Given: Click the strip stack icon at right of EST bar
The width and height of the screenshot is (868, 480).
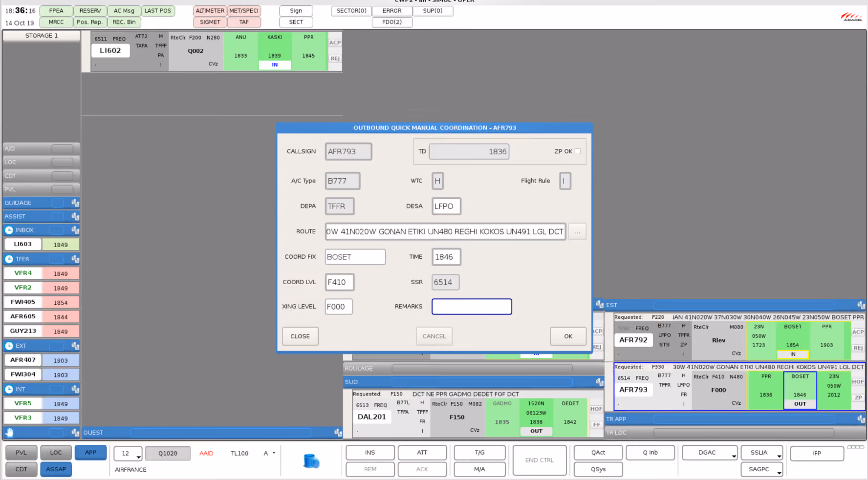Looking at the screenshot, I should [861, 305].
